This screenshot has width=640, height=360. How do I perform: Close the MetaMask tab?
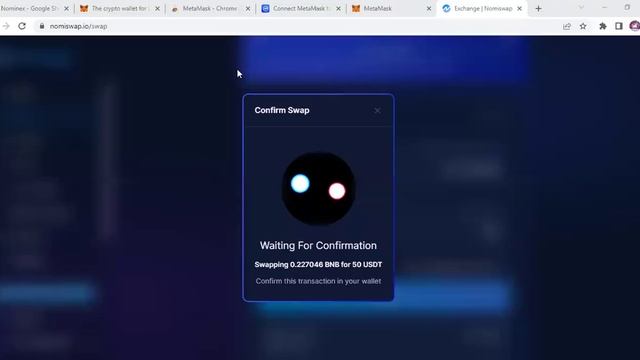[429, 9]
